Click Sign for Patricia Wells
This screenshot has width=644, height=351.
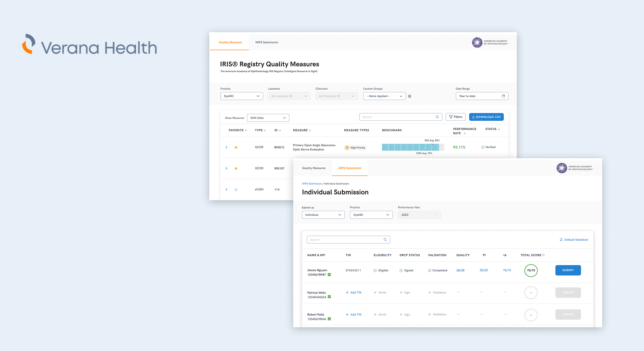point(405,292)
